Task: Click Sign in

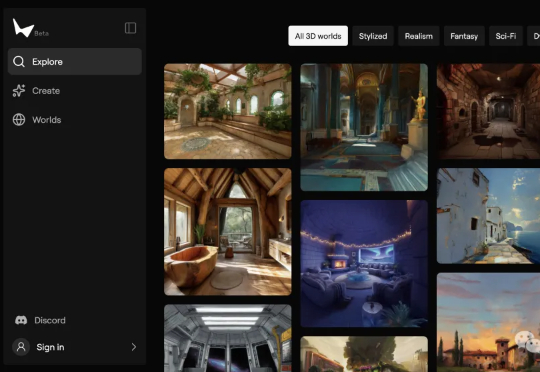Action: tap(50, 347)
